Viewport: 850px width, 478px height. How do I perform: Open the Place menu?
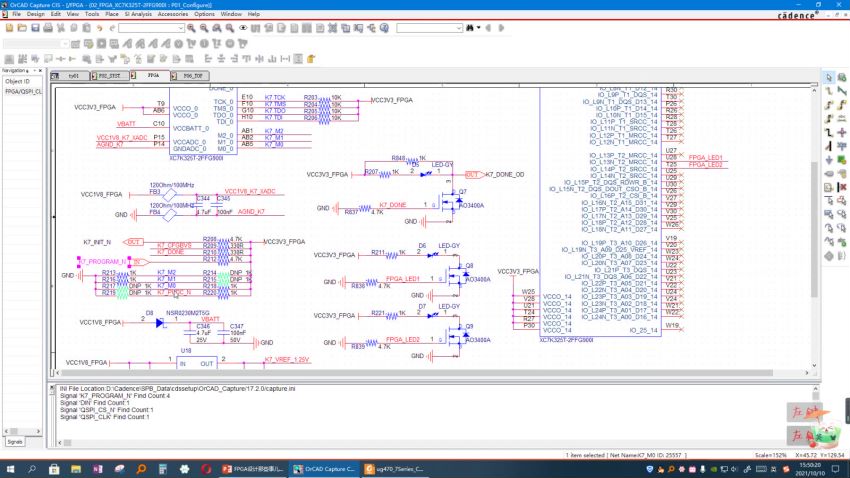coord(111,14)
